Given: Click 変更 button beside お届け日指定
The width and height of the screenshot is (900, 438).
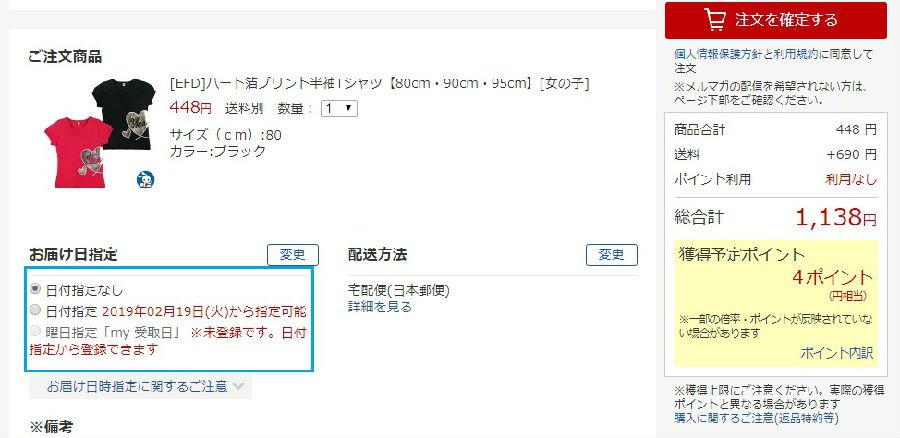Looking at the screenshot, I should (293, 255).
